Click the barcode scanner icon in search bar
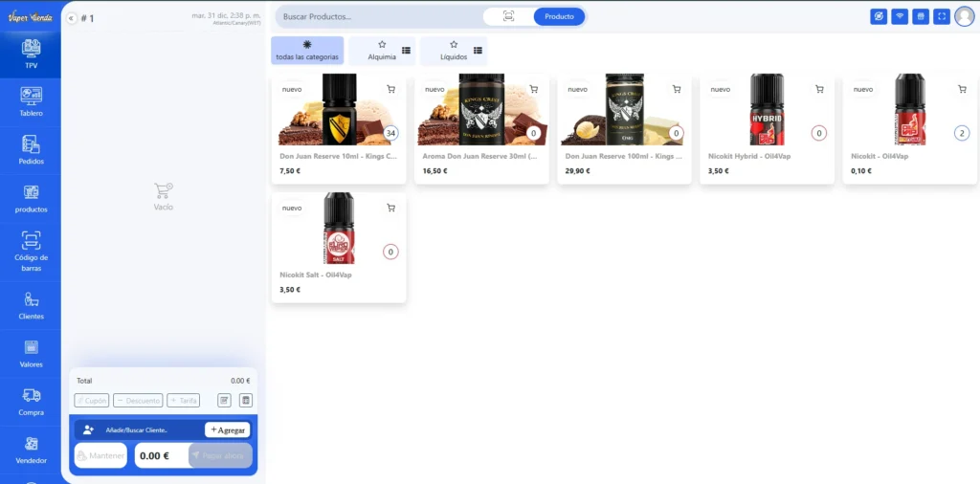 point(508,17)
